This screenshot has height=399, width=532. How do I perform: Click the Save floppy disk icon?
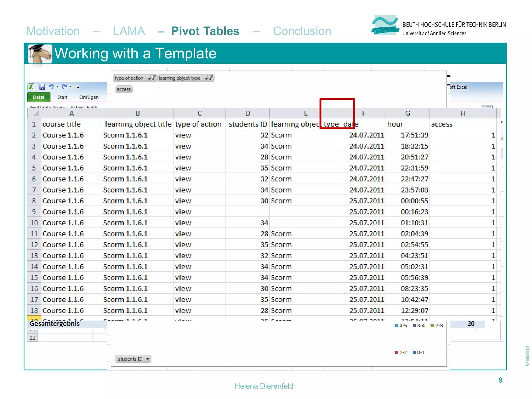(42, 87)
